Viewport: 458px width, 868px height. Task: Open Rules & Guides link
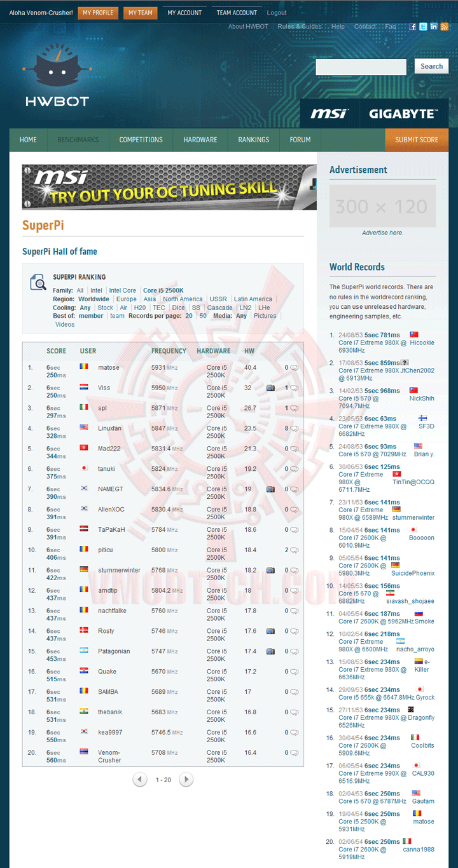[x=300, y=27]
